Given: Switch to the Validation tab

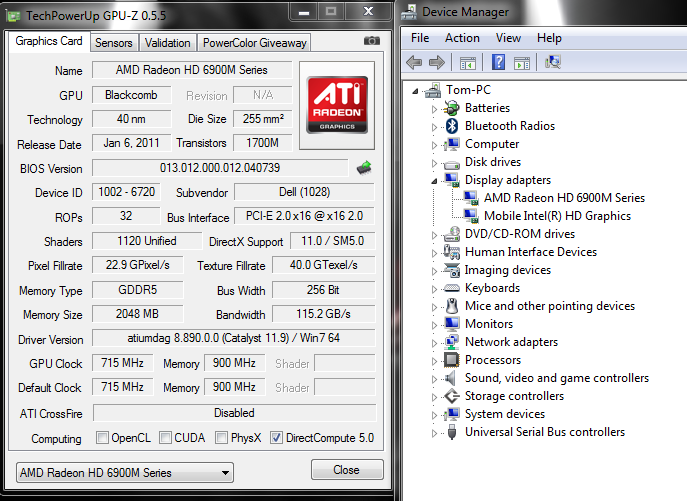Looking at the screenshot, I should click(167, 43).
